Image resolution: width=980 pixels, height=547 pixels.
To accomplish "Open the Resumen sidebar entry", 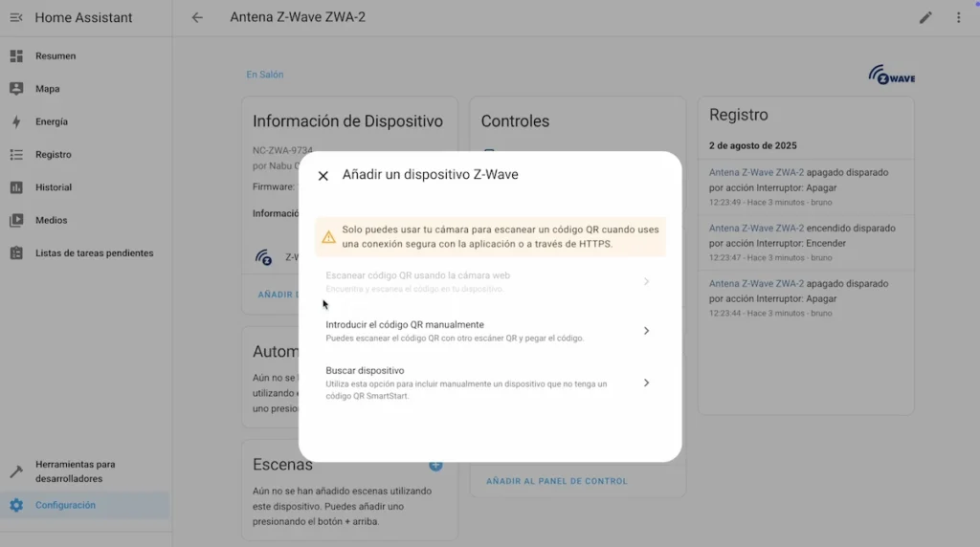I will click(x=85, y=56).
